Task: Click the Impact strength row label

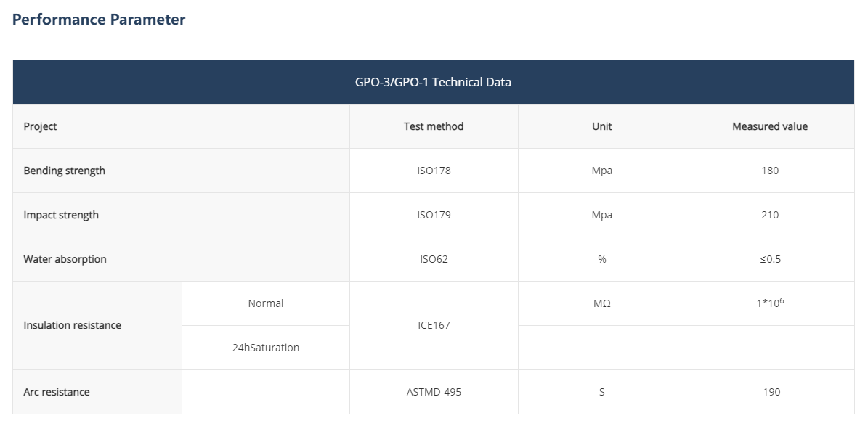Action: click(x=61, y=215)
